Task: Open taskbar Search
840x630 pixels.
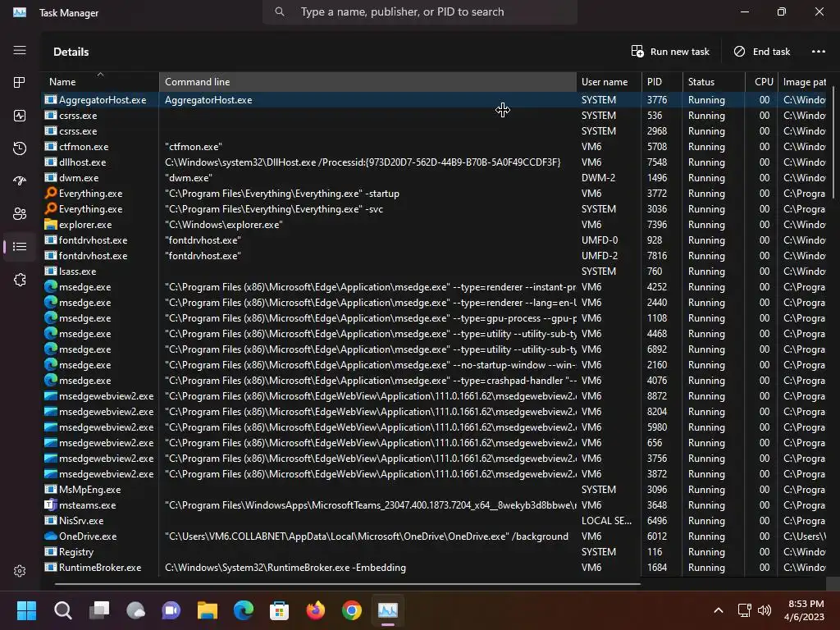Action: 62,610
